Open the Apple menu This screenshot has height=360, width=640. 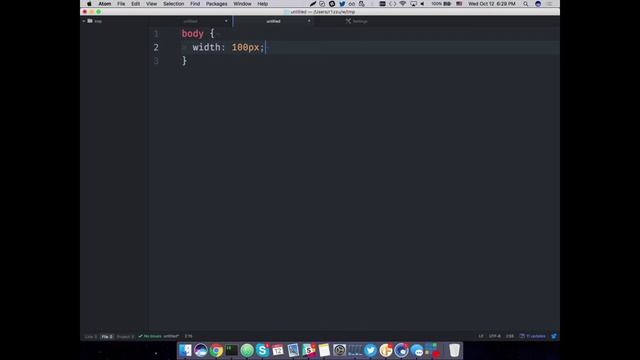click(89, 4)
